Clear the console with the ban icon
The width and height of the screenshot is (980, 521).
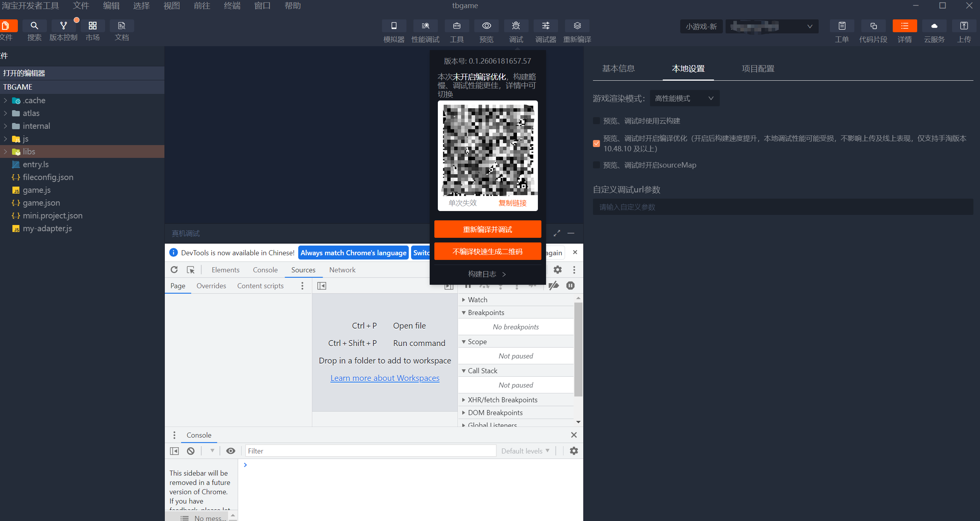point(190,451)
